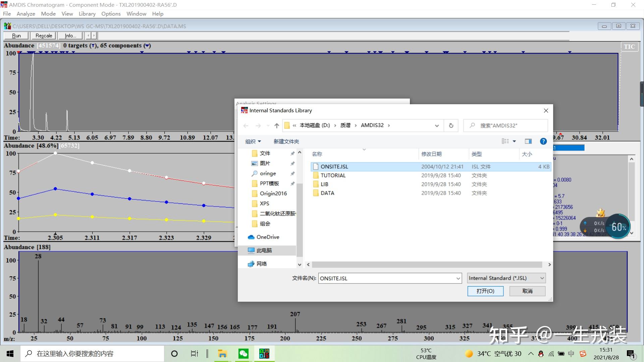644x362 pixels.
Task: Open the Library menu
Action: 87,14
